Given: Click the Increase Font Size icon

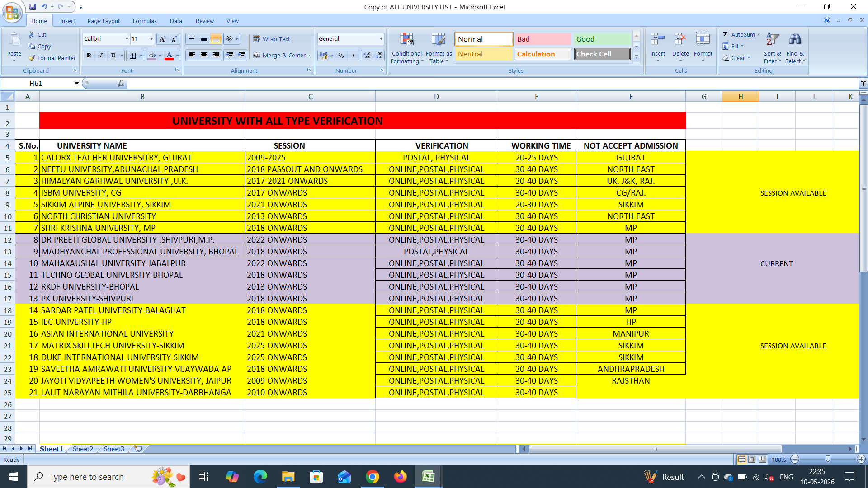Looking at the screenshot, I should (162, 39).
